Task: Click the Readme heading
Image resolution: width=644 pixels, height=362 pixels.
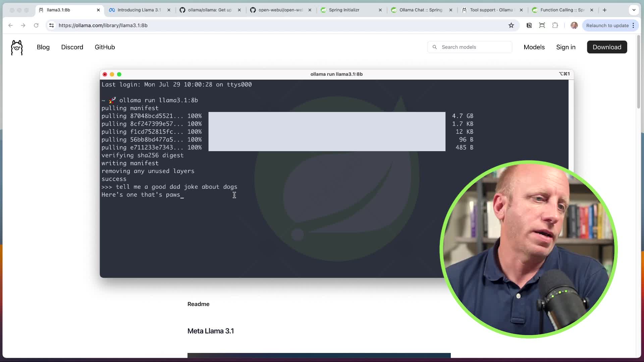Action: click(198, 304)
